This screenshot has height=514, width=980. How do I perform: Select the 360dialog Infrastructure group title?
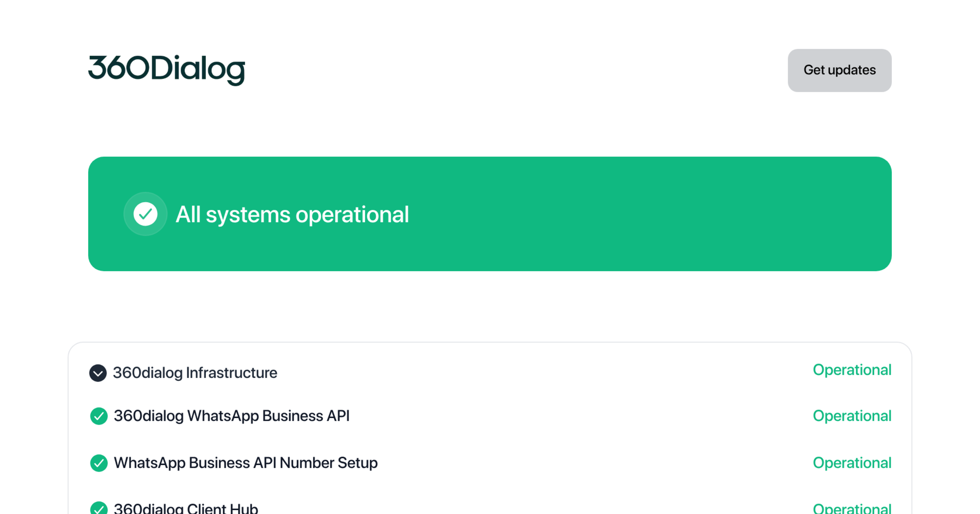point(195,373)
